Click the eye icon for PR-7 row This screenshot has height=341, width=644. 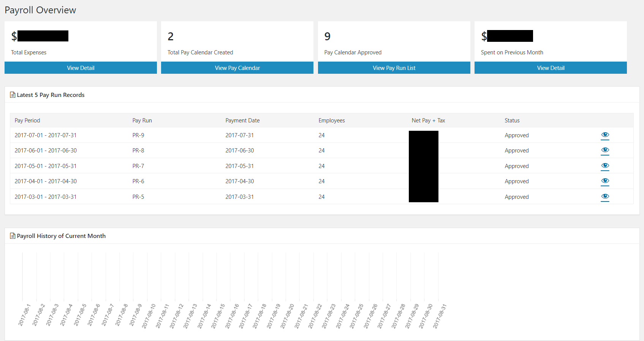point(605,166)
